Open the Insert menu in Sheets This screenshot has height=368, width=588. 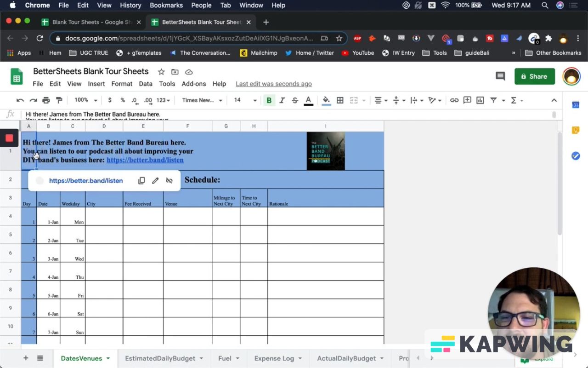point(96,84)
